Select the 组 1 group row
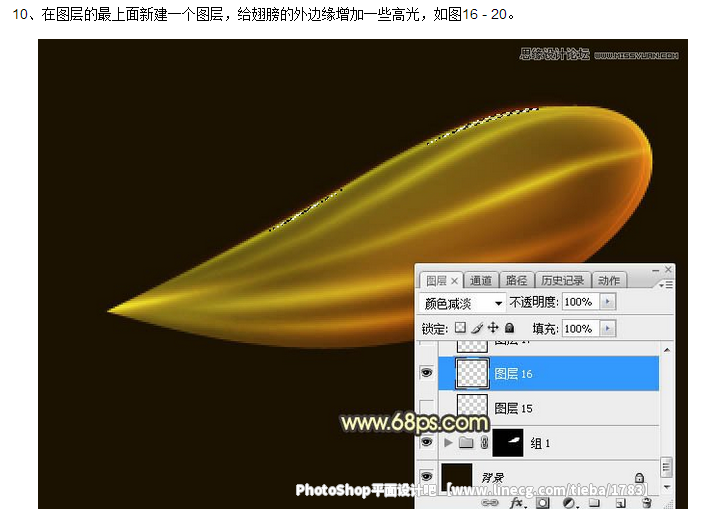704x509 pixels. (548, 443)
